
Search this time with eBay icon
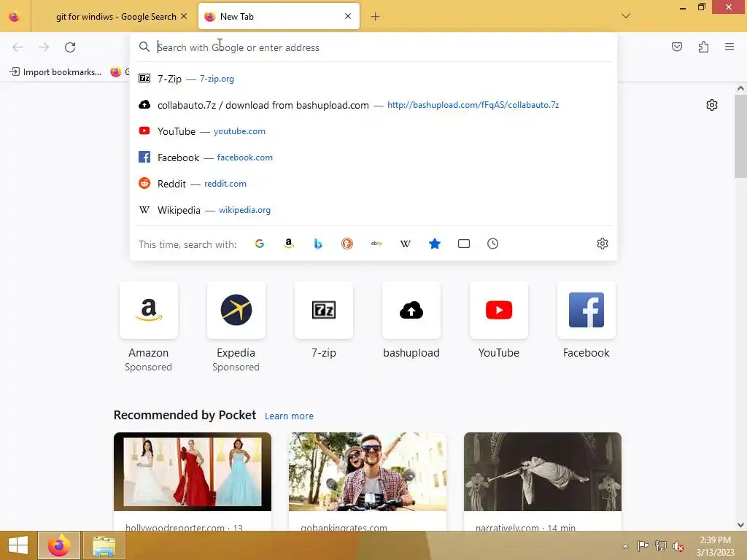pyautogui.click(x=376, y=244)
